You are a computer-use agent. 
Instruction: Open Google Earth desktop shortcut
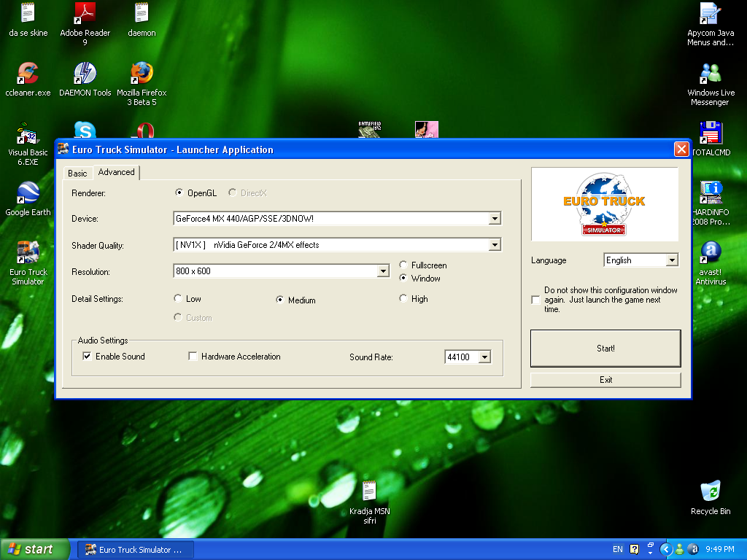click(x=28, y=199)
